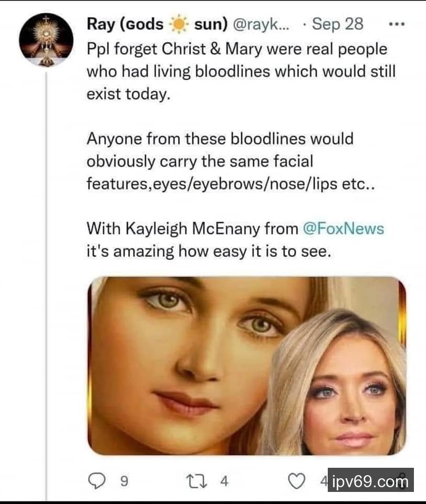426x504 pixels.
Task: Open the @FoxNews mention link
Action: 344,229
